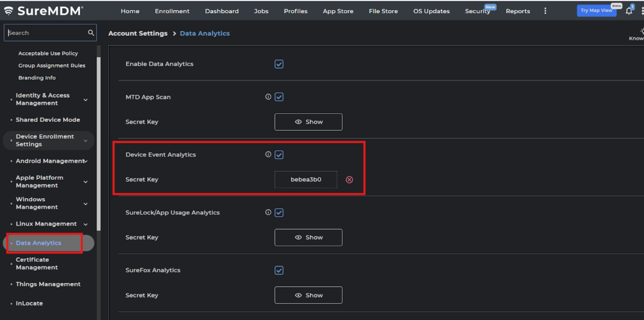644x320 pixels.
Task: Show the MTD App Scan secret key
Action: pos(308,122)
